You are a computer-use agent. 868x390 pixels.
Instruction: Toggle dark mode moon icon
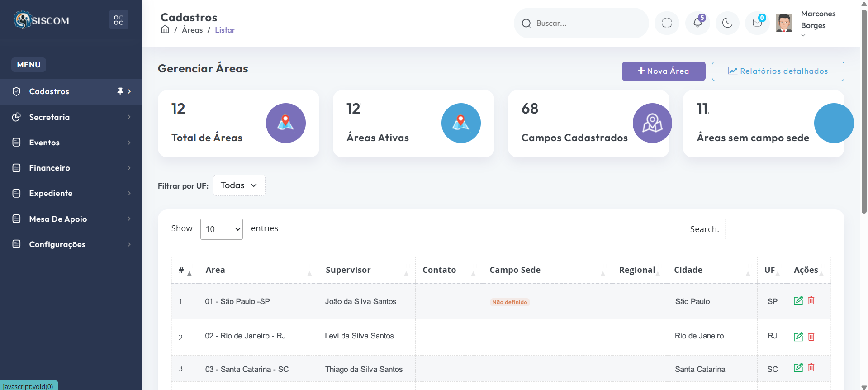pos(727,23)
